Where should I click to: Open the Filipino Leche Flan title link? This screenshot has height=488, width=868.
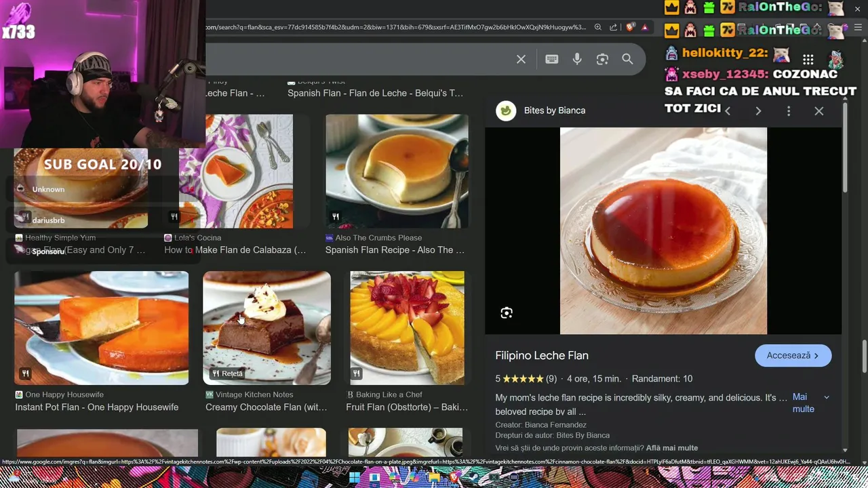[x=542, y=355]
